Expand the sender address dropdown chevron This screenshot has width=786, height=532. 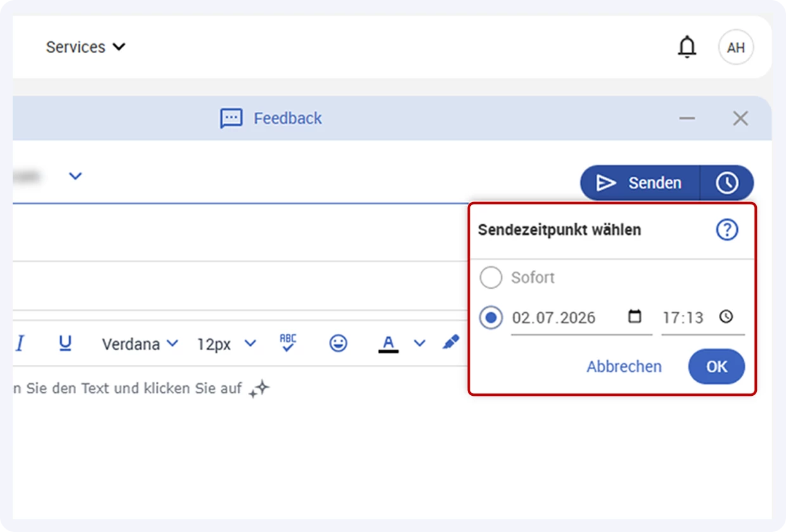pyautogui.click(x=75, y=176)
